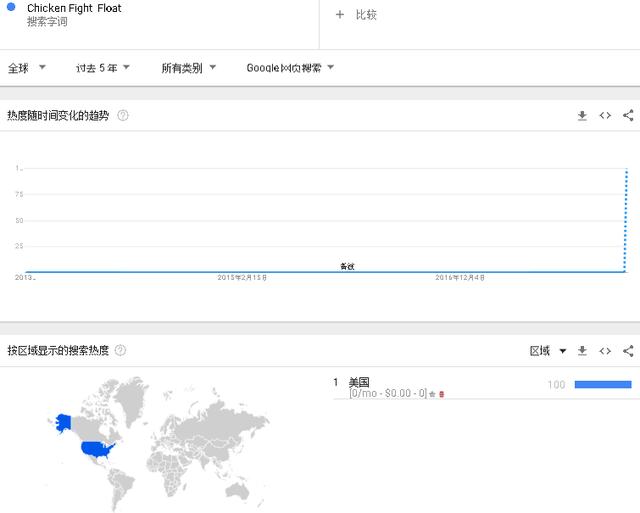Edit the Chicken Fight Float search term

point(74,8)
